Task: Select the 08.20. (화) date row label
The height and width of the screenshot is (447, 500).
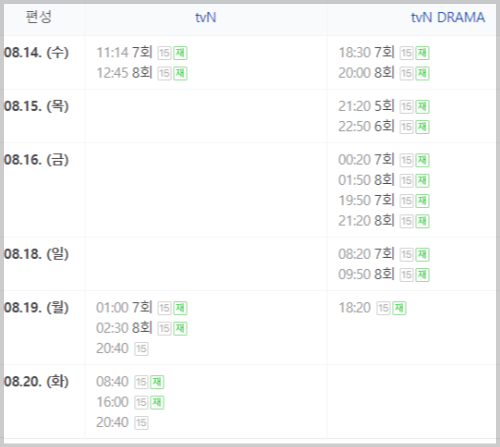Action: [36, 381]
